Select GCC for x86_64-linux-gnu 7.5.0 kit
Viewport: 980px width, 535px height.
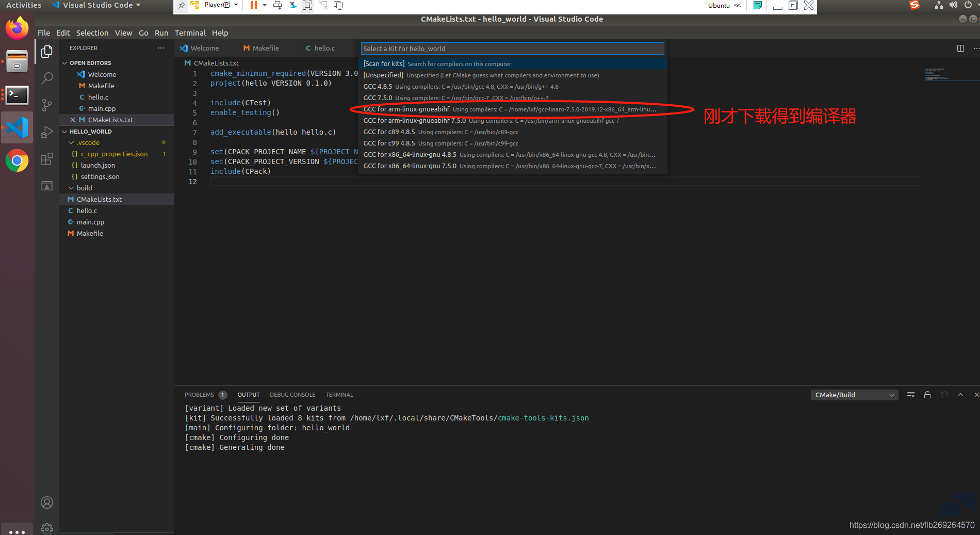pos(513,166)
